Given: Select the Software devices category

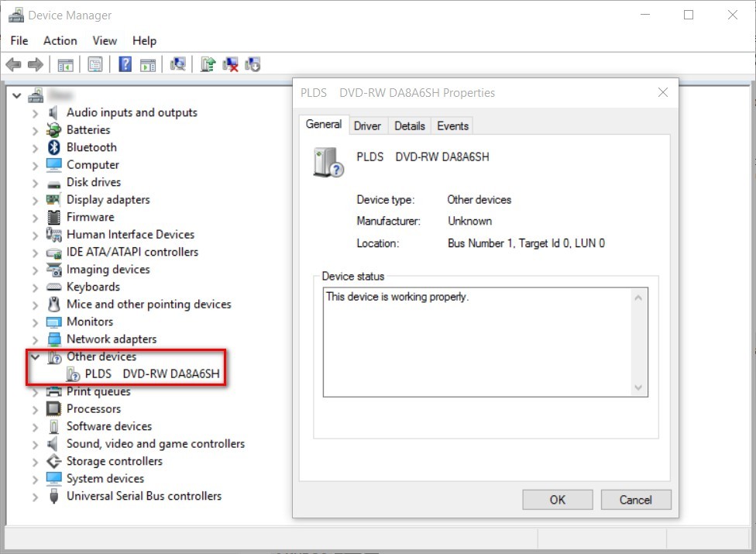Looking at the screenshot, I should (109, 426).
